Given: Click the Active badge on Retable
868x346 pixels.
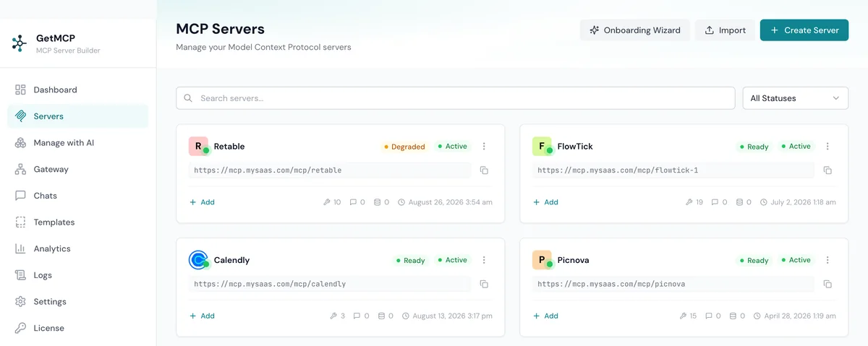Looking at the screenshot, I should pos(452,146).
